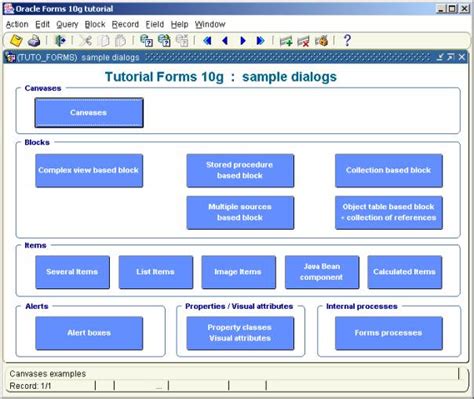Viewport: 474px width, 399px height.
Task: Open Multiple sources based block dialog
Action: click(240, 213)
